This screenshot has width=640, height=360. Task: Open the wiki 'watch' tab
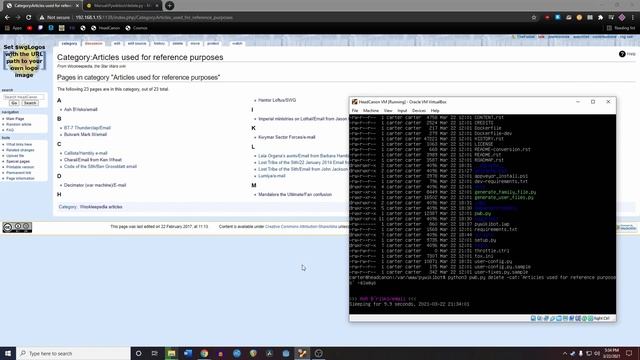point(237,43)
